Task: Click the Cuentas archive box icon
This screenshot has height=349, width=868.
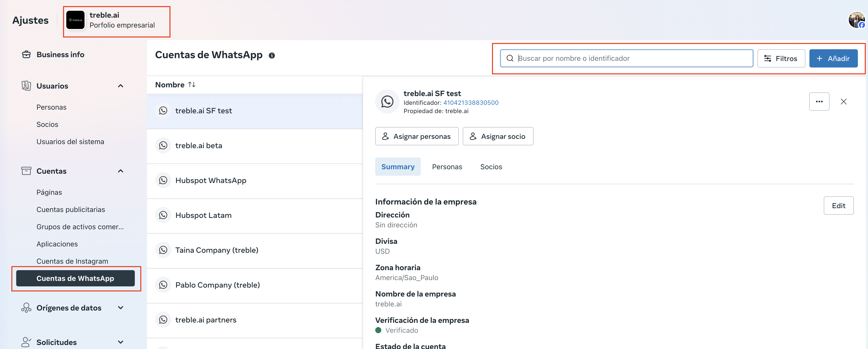Action: 26,171
